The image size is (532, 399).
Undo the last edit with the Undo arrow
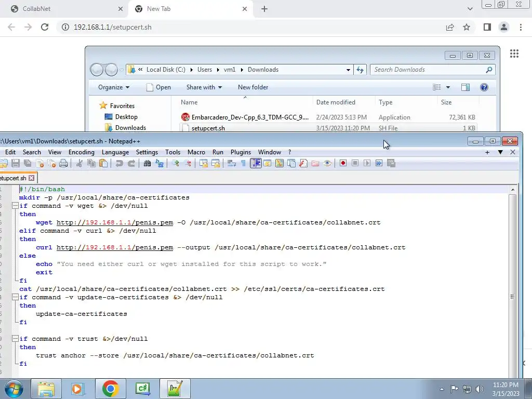(119, 163)
